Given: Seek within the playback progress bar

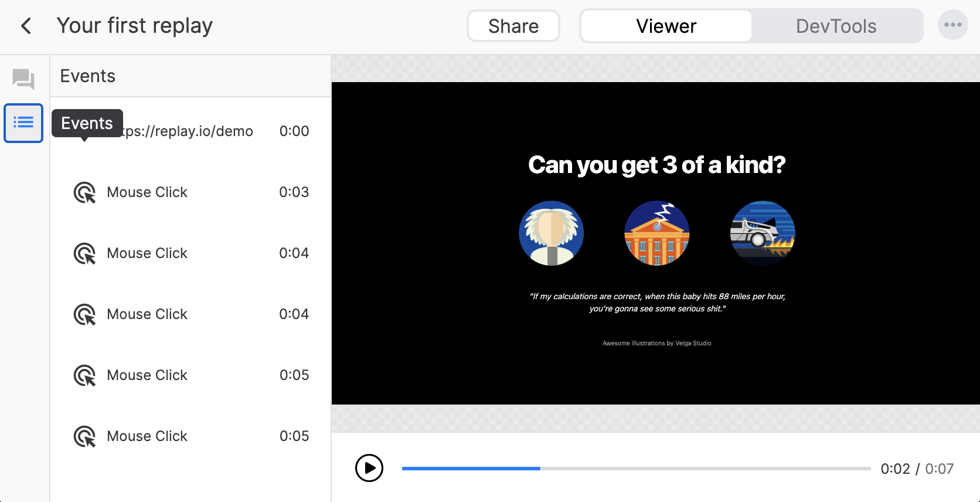Looking at the screenshot, I should click(636, 468).
